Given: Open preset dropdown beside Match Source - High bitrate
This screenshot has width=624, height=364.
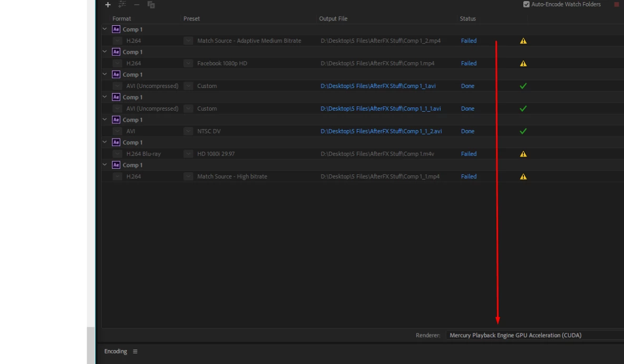Looking at the screenshot, I should (x=188, y=176).
